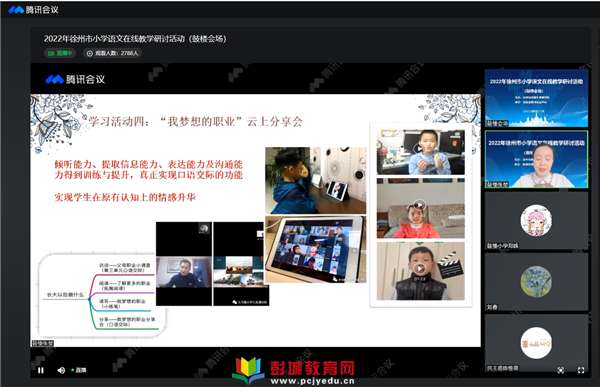Click the Tencent Meeting logo in title bar
Image resolution: width=600 pixels, height=387 pixels.
(x=34, y=10)
